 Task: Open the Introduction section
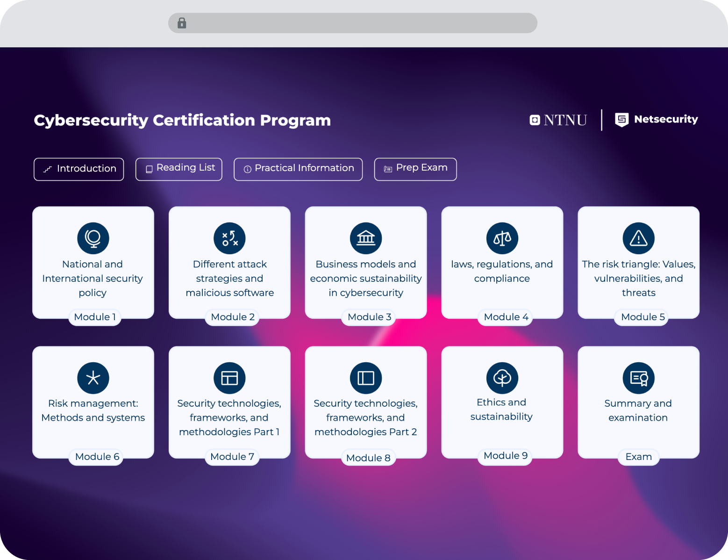coord(79,169)
